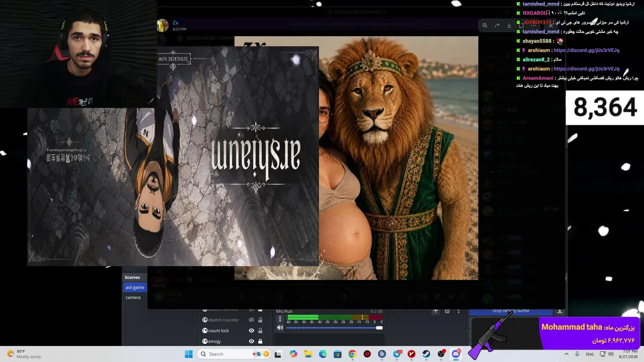
Task: Save the replay using the download icon
Action: [x=559, y=311]
